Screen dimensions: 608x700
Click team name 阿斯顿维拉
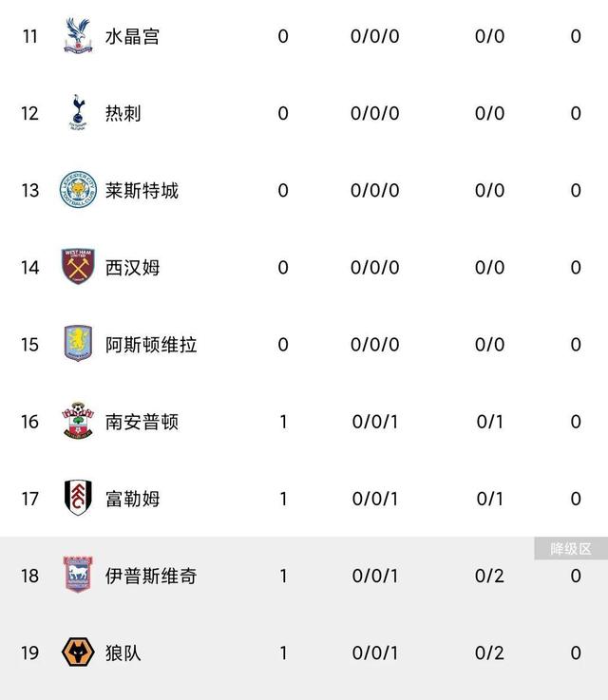tap(151, 344)
